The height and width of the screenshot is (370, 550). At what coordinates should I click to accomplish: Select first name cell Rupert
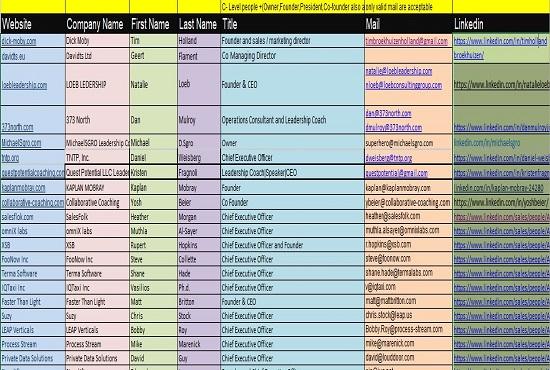pyautogui.click(x=153, y=245)
